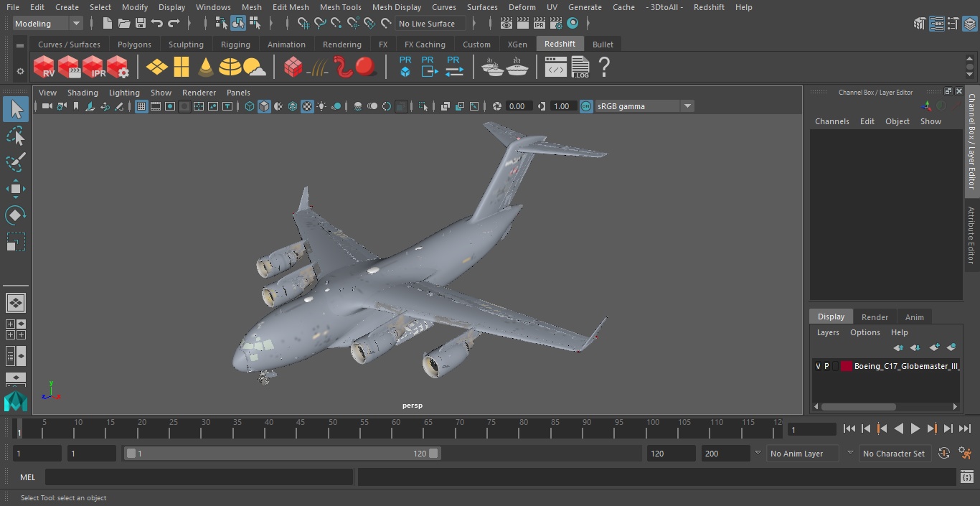980x506 pixels.
Task: Open the viewport Shading menu
Action: pos(83,93)
